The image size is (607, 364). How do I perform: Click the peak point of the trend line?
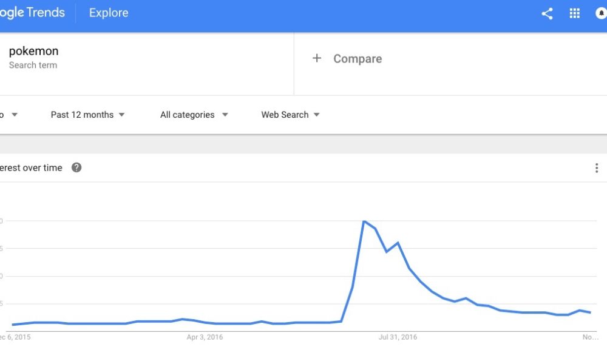tap(364, 221)
